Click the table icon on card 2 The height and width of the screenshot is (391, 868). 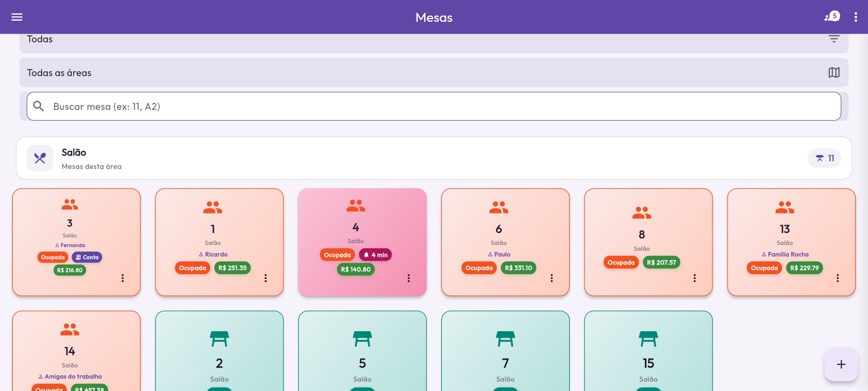click(x=219, y=339)
